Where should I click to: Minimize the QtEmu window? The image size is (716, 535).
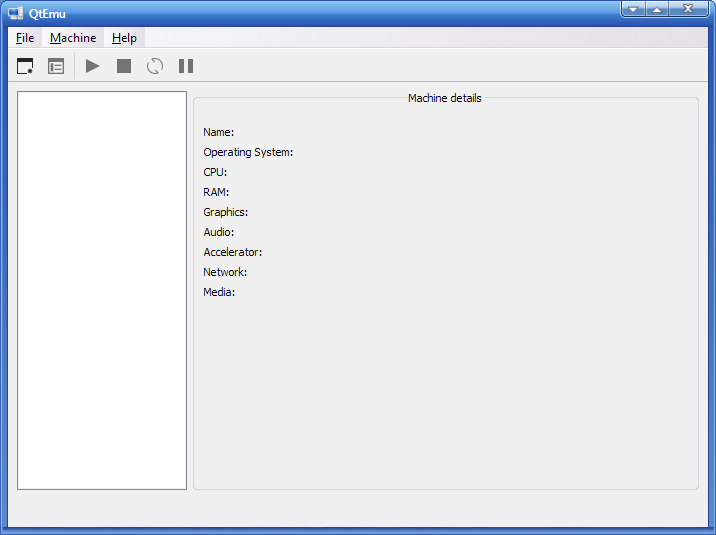click(x=633, y=9)
